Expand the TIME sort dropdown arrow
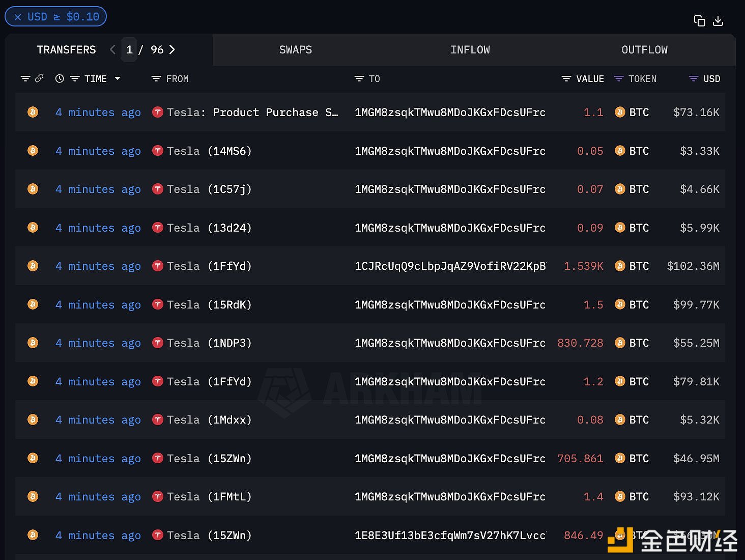 tap(118, 78)
